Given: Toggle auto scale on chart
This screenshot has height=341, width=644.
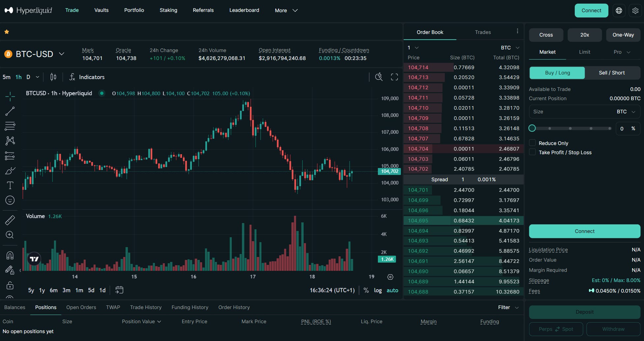Looking at the screenshot, I should pyautogui.click(x=392, y=290).
